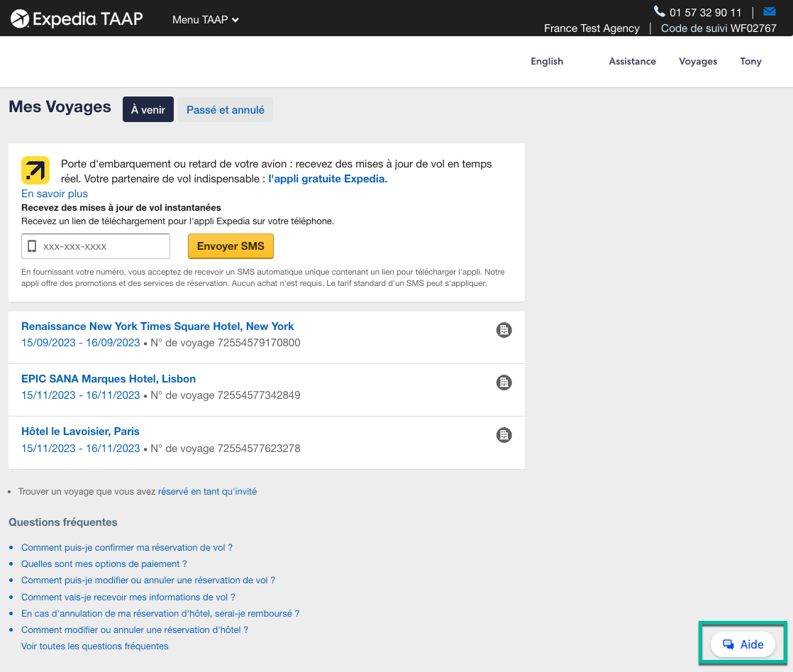Open Quelles sont mes options de paiement link

[104, 563]
